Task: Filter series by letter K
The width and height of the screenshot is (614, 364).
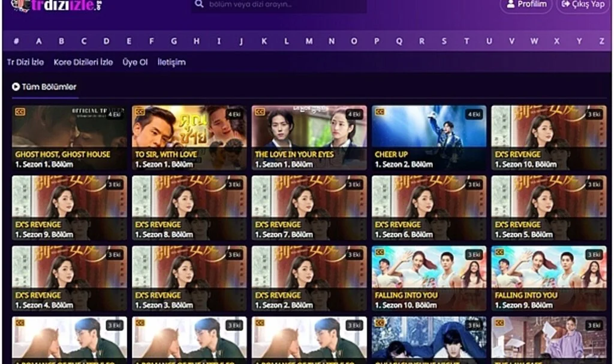Action: (264, 41)
